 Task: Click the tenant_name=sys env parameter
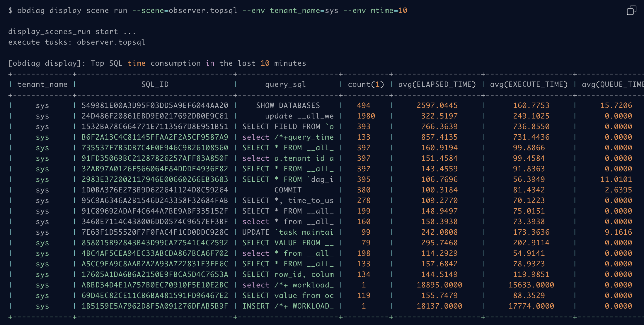click(x=304, y=11)
